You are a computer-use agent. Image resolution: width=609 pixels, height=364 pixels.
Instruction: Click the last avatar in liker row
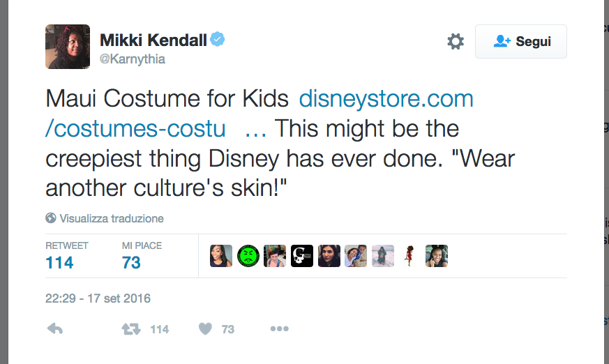point(437,256)
